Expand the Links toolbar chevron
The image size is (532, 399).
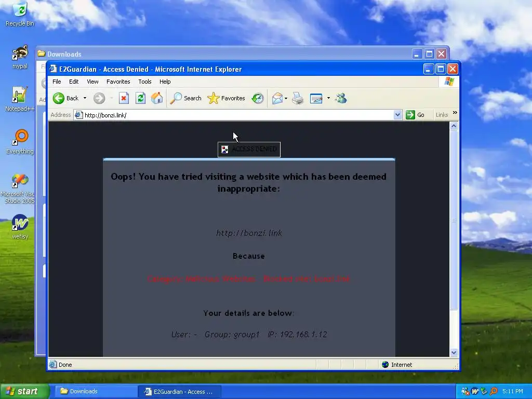pyautogui.click(x=455, y=113)
